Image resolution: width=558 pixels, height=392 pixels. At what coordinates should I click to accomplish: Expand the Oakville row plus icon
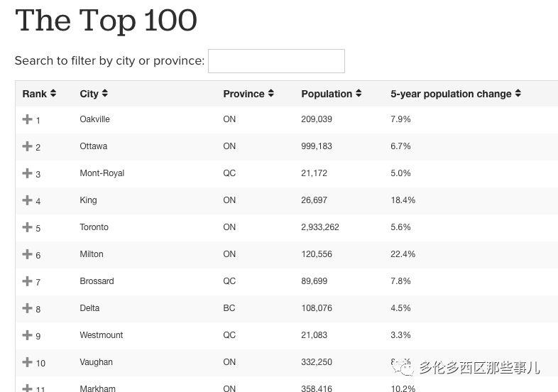27,119
